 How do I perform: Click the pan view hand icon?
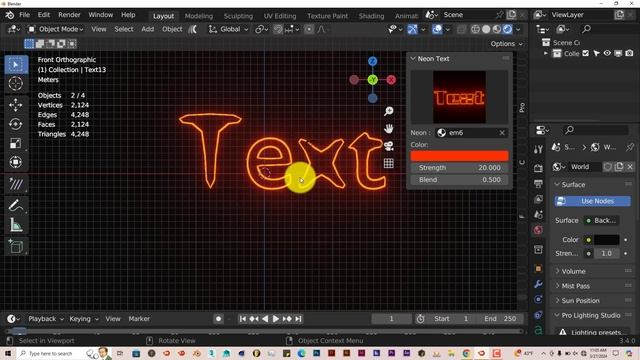(389, 129)
